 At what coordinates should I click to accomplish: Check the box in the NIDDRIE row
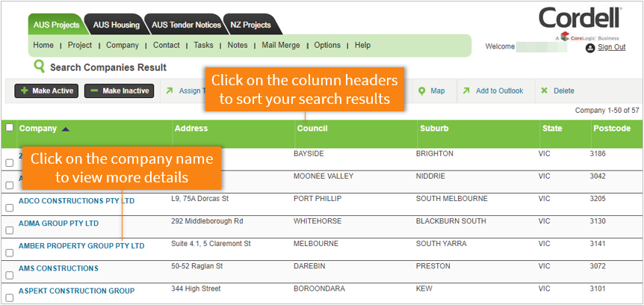click(x=10, y=185)
